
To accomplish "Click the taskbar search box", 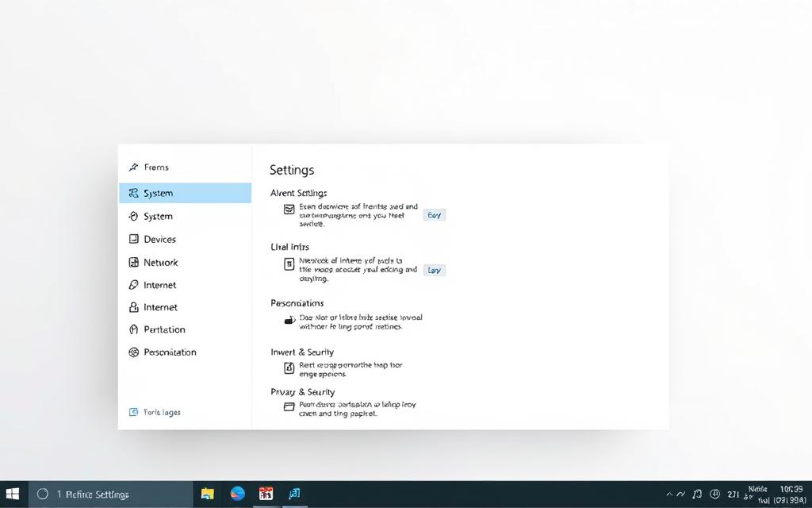I will click(111, 494).
